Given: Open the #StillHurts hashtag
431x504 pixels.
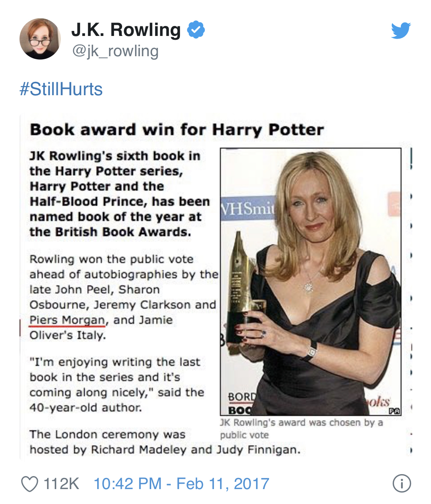Looking at the screenshot, I should click(61, 89).
